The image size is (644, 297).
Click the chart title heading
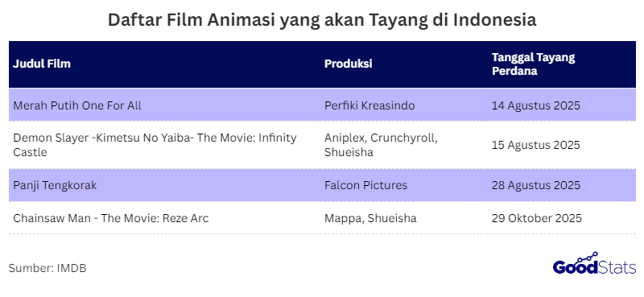click(322, 19)
